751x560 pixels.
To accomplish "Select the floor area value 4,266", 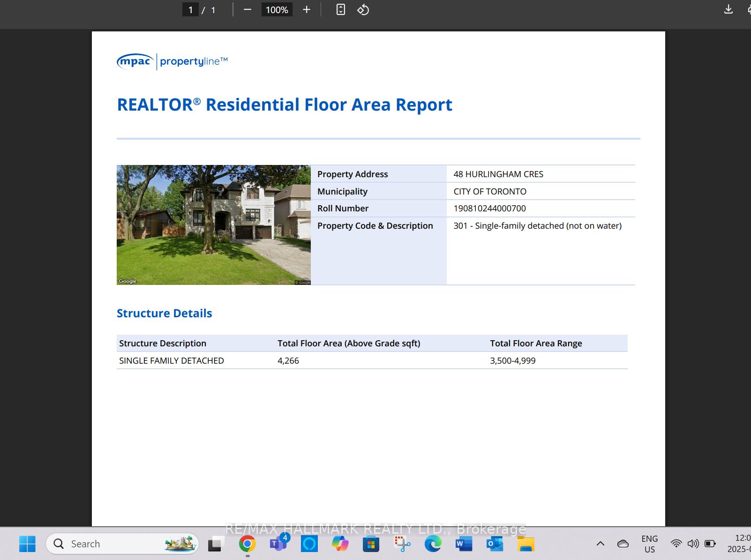I will [x=288, y=361].
